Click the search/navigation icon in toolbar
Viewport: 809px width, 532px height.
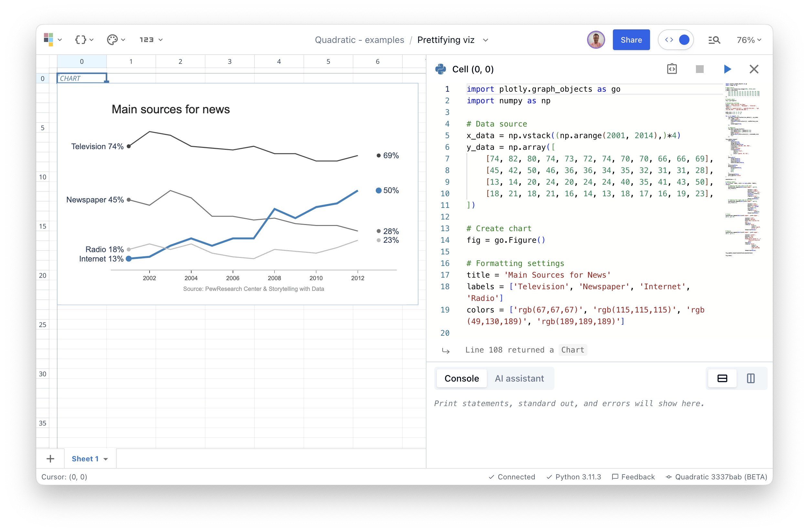pyautogui.click(x=713, y=39)
